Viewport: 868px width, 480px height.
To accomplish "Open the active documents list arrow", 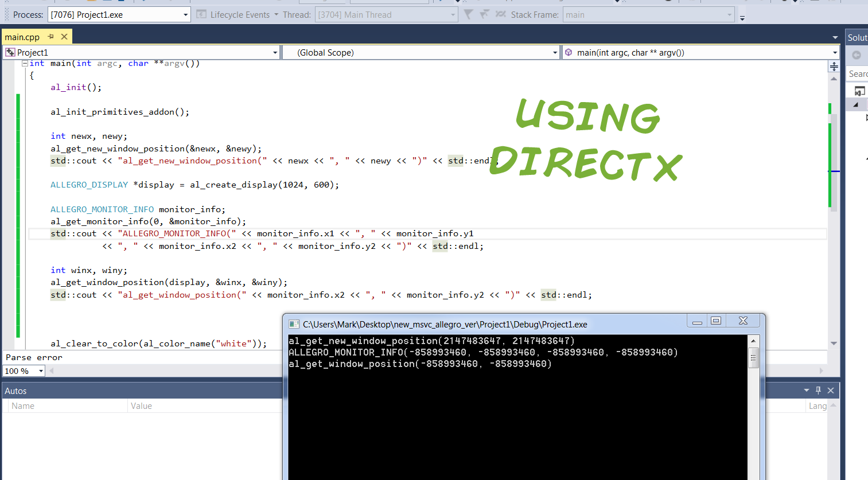I will (x=835, y=37).
